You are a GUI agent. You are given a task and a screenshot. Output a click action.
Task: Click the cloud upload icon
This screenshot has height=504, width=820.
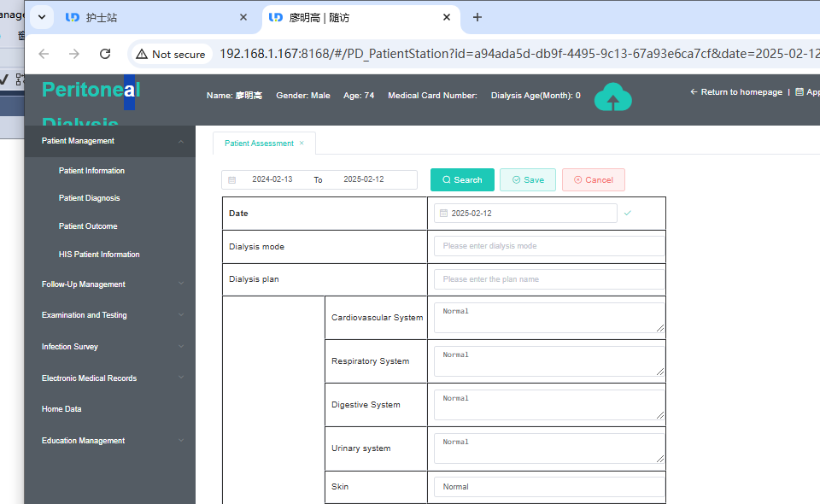(613, 97)
